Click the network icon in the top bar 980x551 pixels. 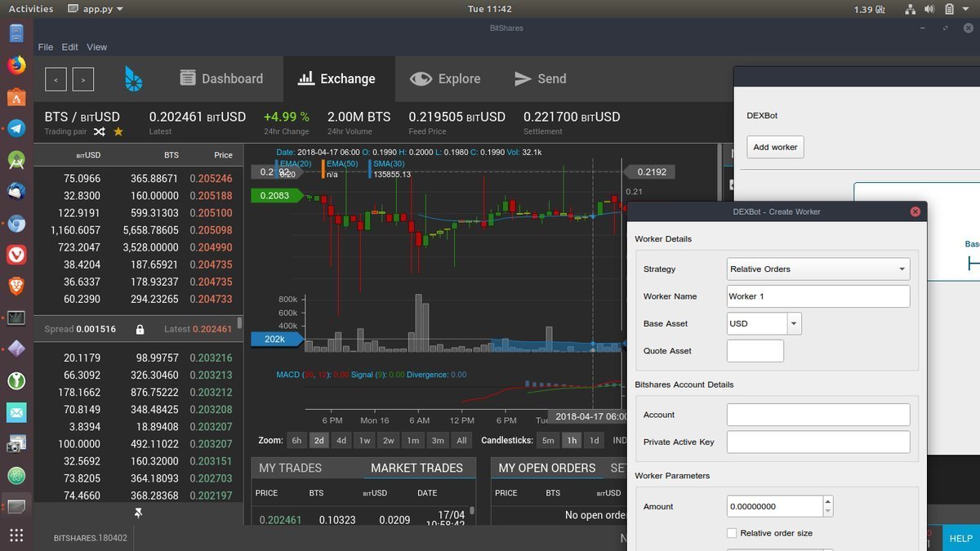click(911, 9)
